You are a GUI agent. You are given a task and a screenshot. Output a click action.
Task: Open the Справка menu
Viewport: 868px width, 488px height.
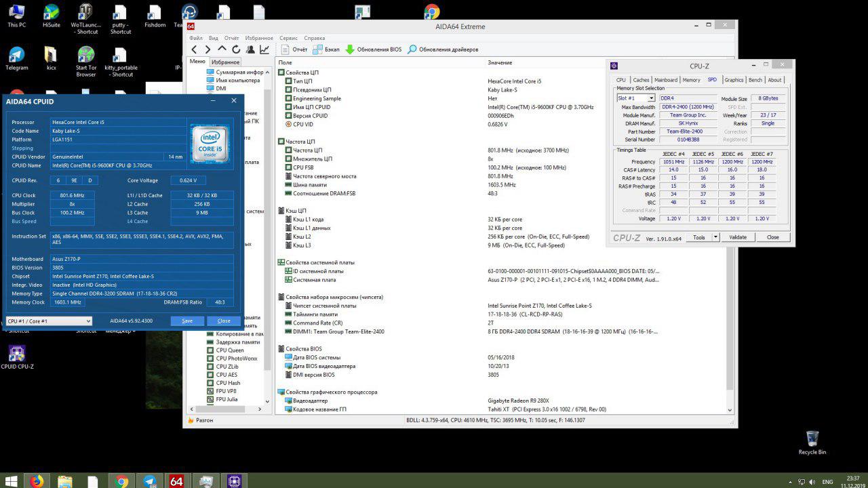coord(315,38)
